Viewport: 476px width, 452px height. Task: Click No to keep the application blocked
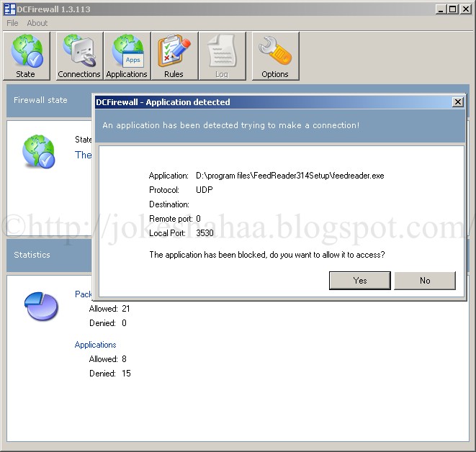tap(425, 281)
